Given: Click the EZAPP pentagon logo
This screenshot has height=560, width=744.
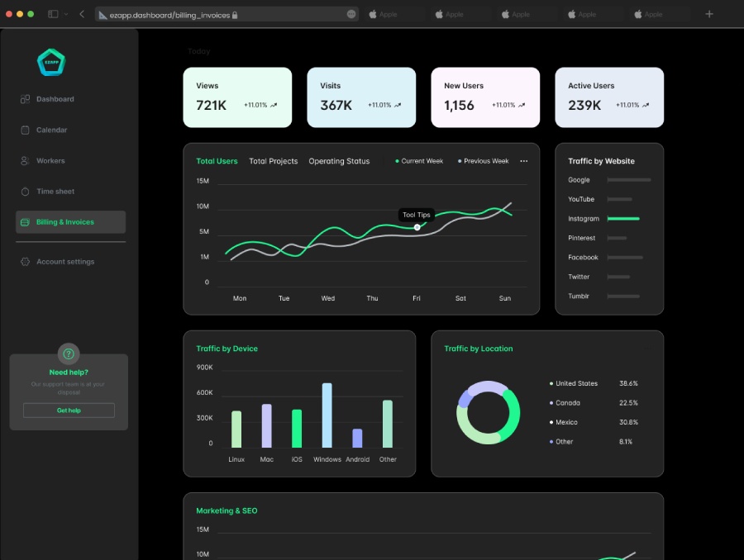Looking at the screenshot, I should (51, 63).
